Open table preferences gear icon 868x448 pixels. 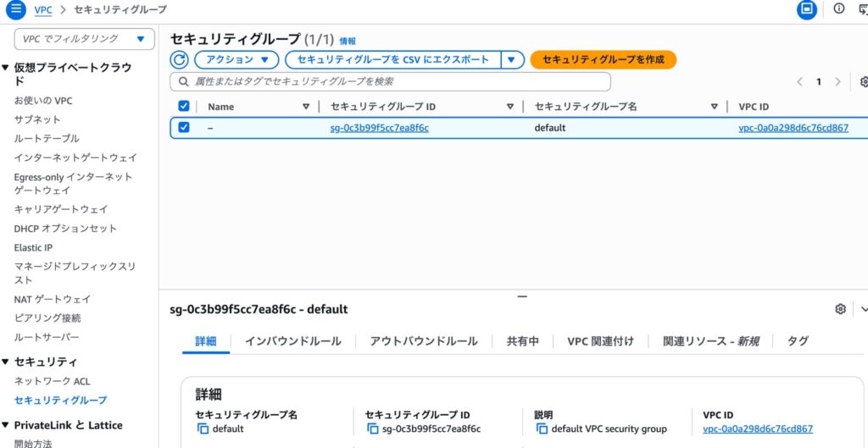[x=864, y=82]
